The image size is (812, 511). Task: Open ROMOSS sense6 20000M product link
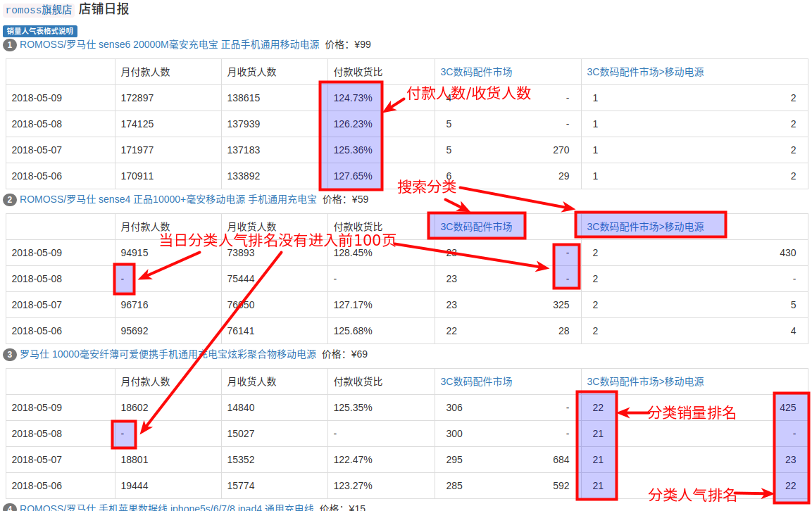tap(169, 44)
